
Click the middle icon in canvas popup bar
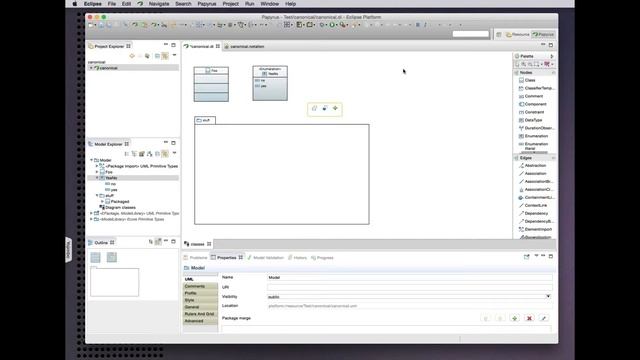click(325, 109)
